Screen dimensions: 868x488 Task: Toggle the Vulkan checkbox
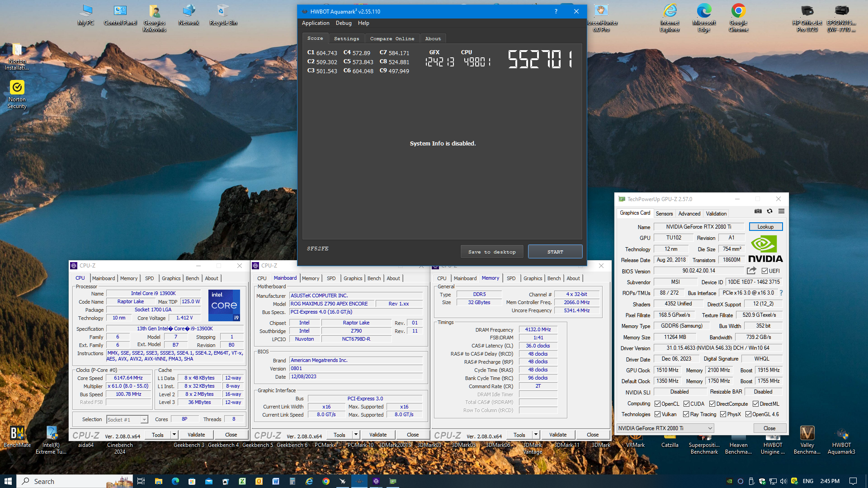(x=658, y=414)
